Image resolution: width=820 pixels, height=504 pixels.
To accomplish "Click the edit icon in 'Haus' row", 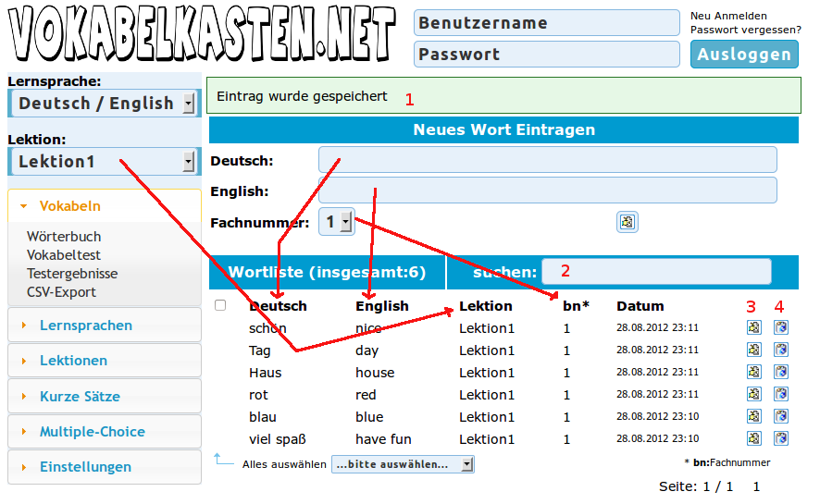I will [x=754, y=372].
